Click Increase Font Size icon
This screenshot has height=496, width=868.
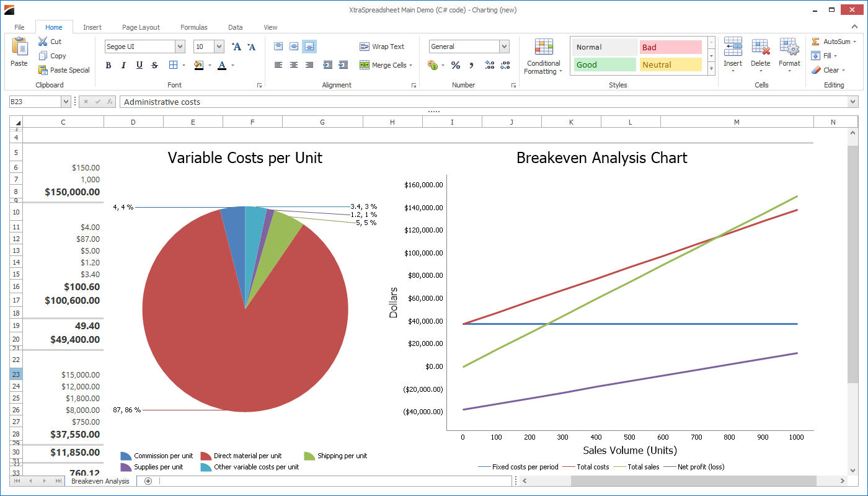pos(236,46)
